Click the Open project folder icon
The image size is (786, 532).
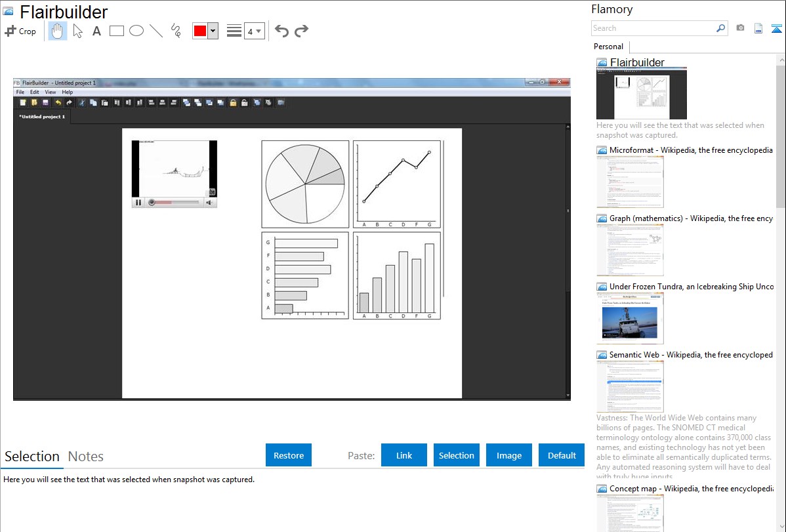pyautogui.click(x=34, y=103)
